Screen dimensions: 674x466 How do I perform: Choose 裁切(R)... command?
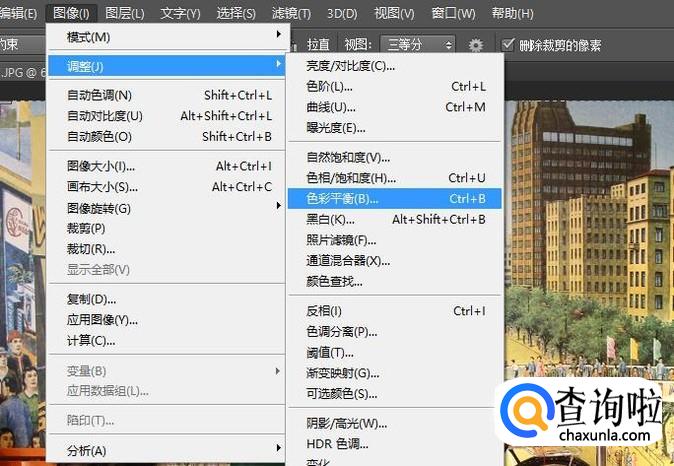pyautogui.click(x=166, y=249)
